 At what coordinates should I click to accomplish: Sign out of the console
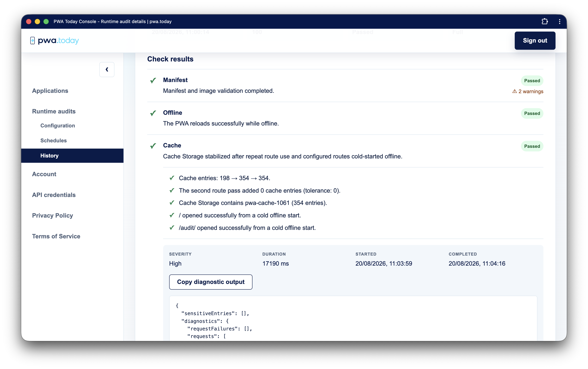(535, 40)
